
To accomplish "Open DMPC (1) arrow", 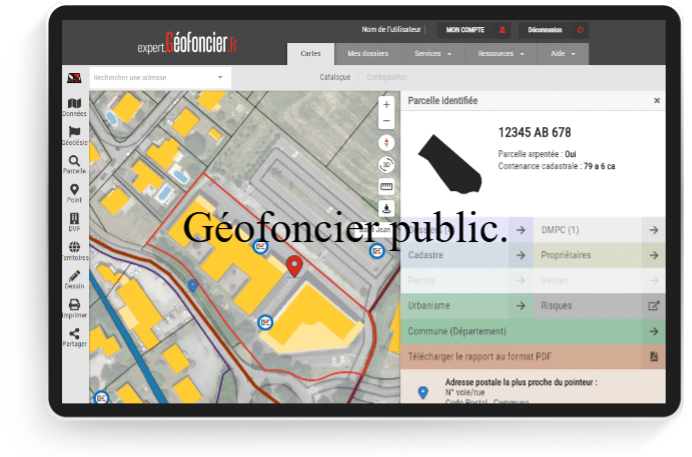I will click(654, 230).
